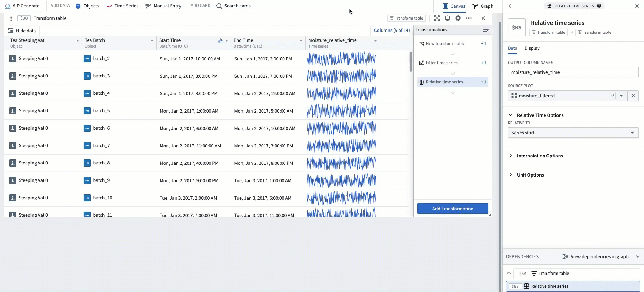This screenshot has width=644, height=292.
Task: Switch to the Graph view
Action: (483, 6)
